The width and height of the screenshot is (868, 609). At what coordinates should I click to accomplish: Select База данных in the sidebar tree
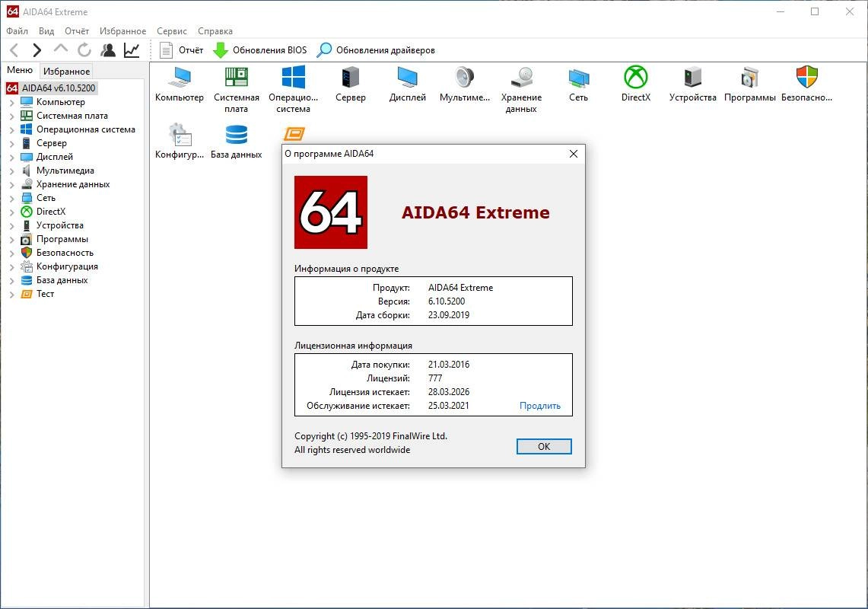[x=62, y=280]
